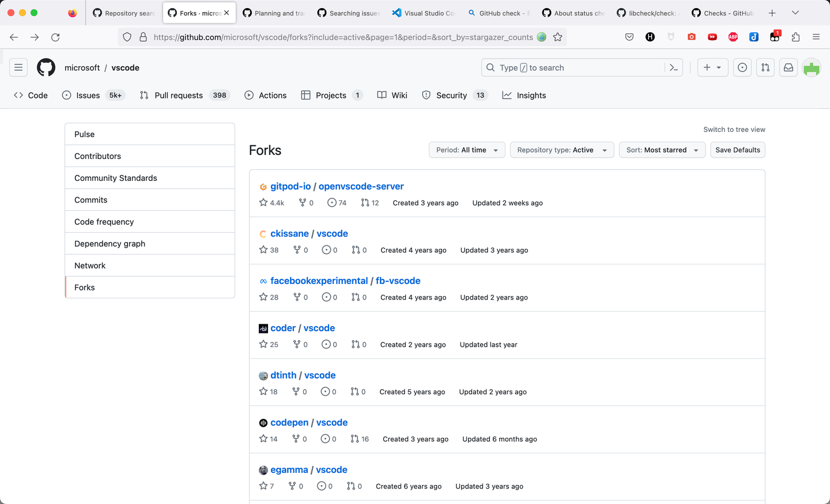The width and height of the screenshot is (830, 504).
Task: Open the Sort: Most starred dropdown
Action: pos(662,150)
